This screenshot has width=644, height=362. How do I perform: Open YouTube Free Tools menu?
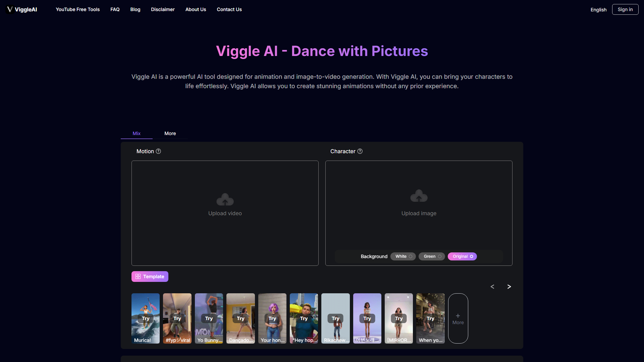pyautogui.click(x=78, y=9)
